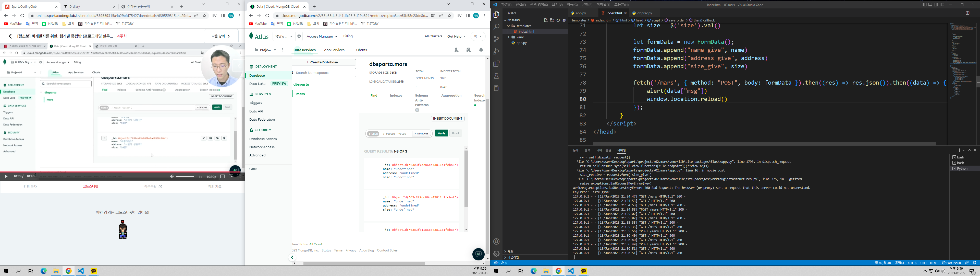This screenshot has width=980, height=276.
Task: Open the lecture contents tab 강의 목차
Action: (x=30, y=186)
